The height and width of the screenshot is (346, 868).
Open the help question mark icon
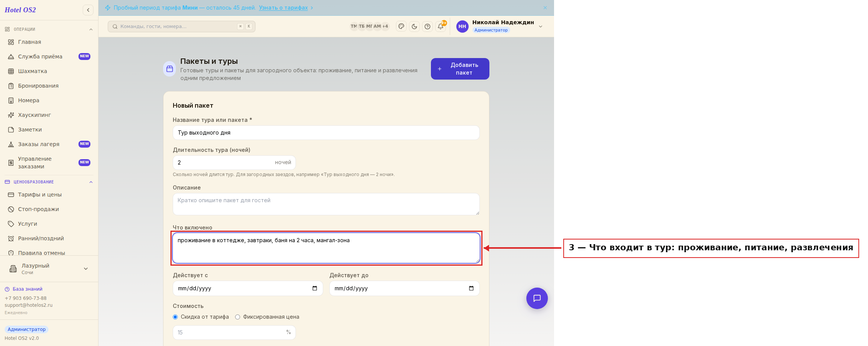tap(427, 26)
